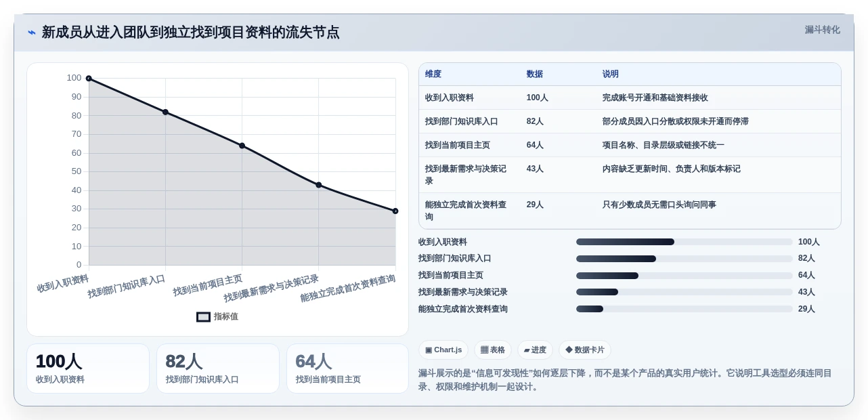Open the 100人 收到入职资料 stat card
This screenshot has height=420, width=868.
pyautogui.click(x=88, y=369)
